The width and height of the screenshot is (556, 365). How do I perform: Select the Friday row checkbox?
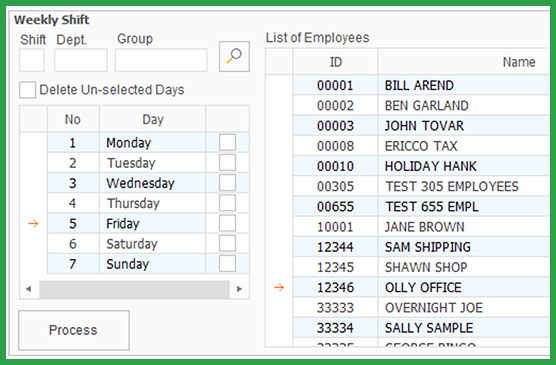pyautogui.click(x=227, y=223)
